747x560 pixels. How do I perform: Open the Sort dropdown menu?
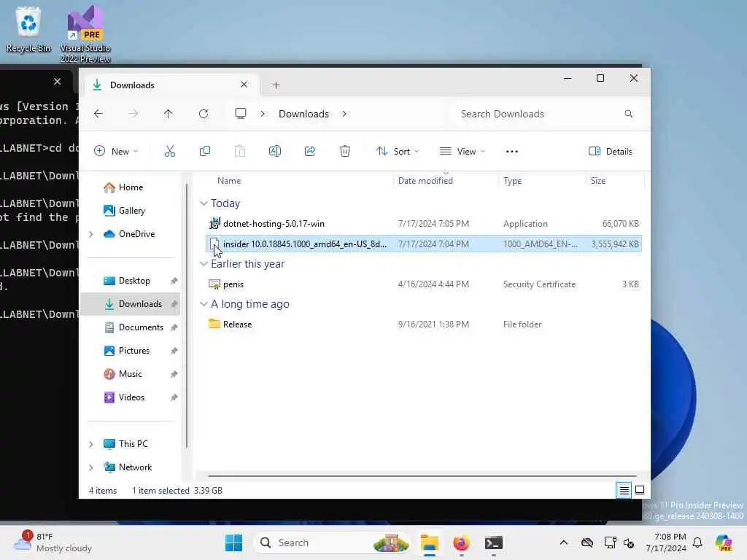[x=398, y=152]
